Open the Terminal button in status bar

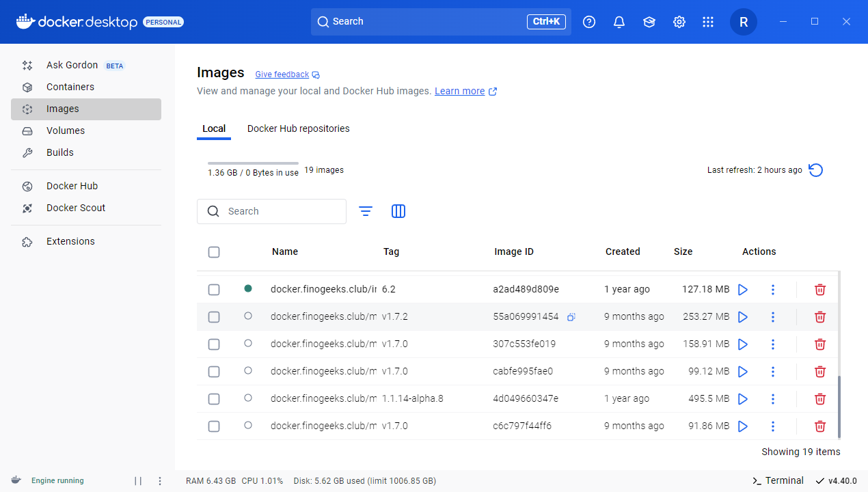[x=778, y=480]
